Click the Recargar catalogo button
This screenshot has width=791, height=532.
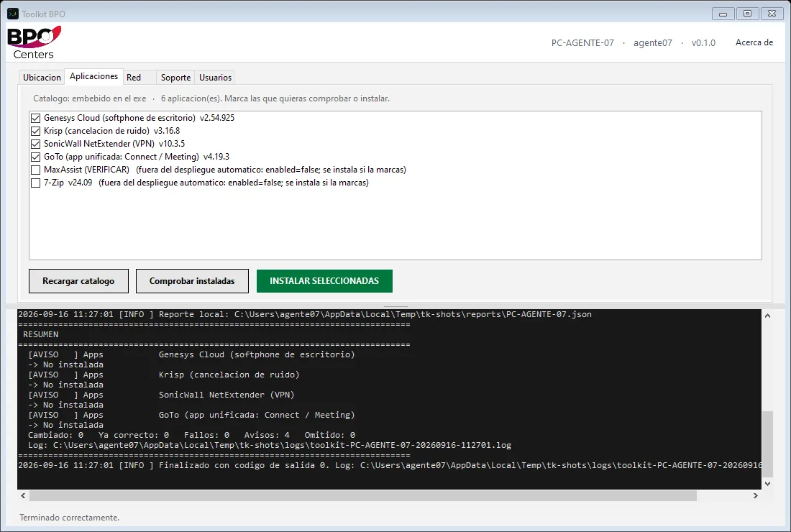[78, 281]
